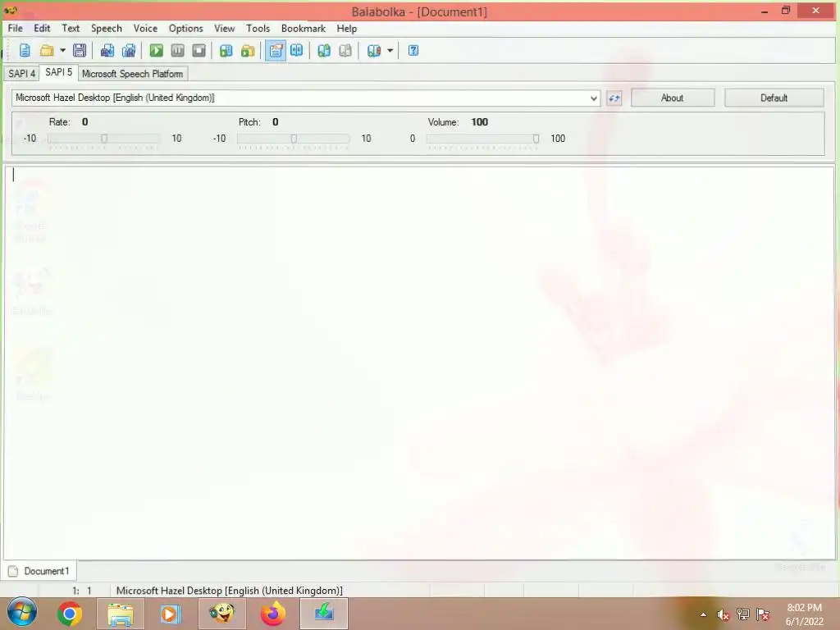Open the Voice menu
This screenshot has width=840, height=630.
pyautogui.click(x=145, y=29)
